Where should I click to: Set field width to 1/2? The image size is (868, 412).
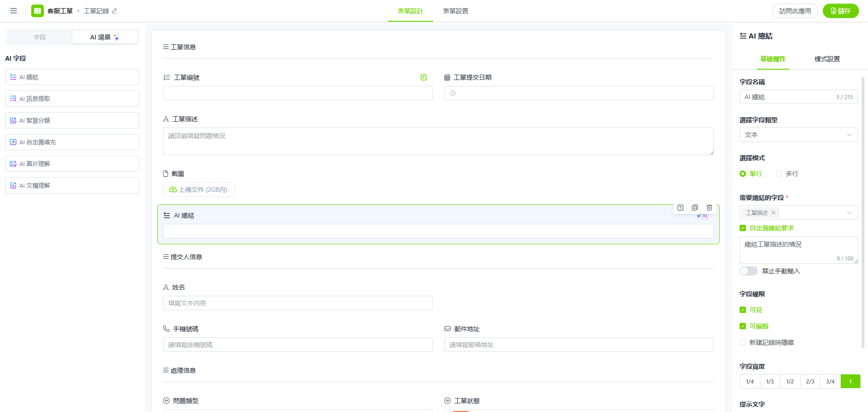pos(790,381)
